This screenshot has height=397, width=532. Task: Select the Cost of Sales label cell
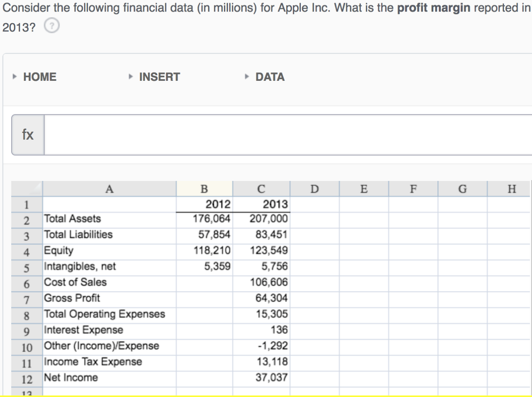click(x=109, y=284)
